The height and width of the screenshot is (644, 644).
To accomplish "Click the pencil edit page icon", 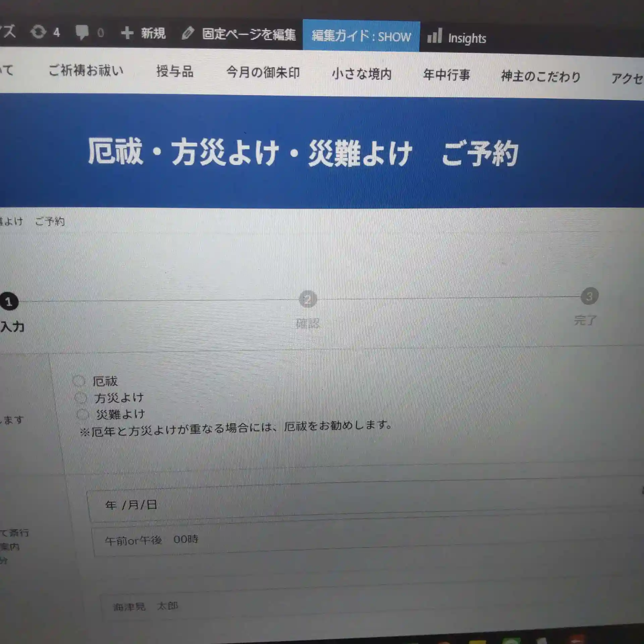I will [x=188, y=33].
